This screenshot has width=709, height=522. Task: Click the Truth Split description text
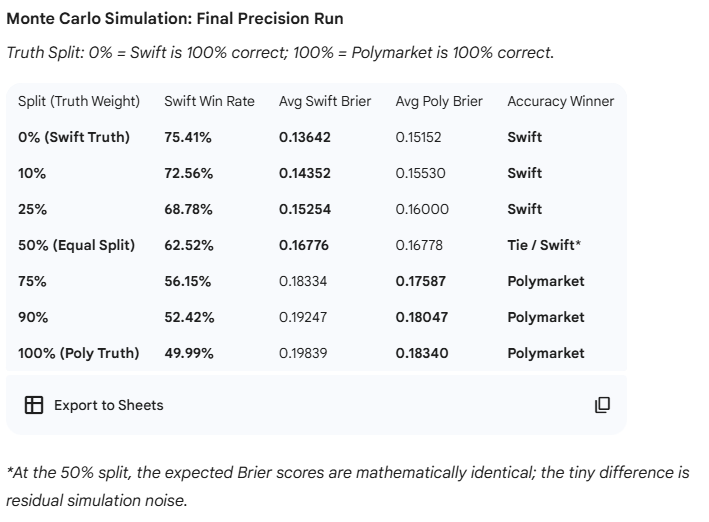(280, 53)
